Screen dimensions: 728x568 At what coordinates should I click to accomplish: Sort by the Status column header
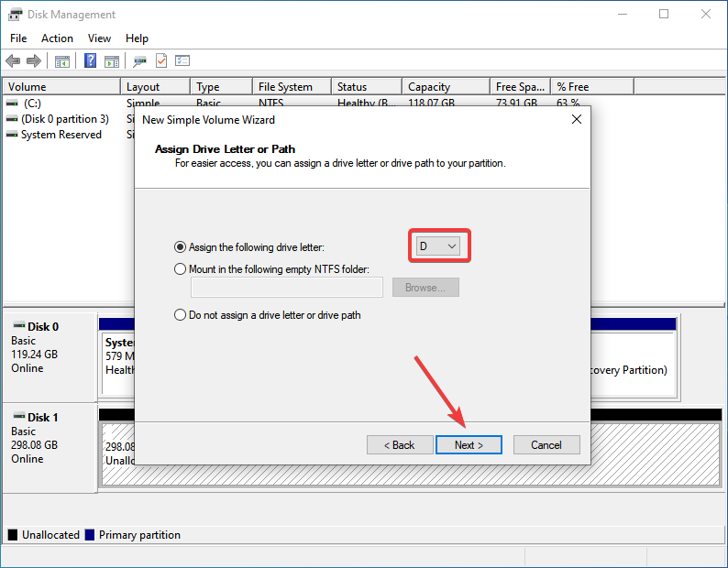(x=367, y=87)
